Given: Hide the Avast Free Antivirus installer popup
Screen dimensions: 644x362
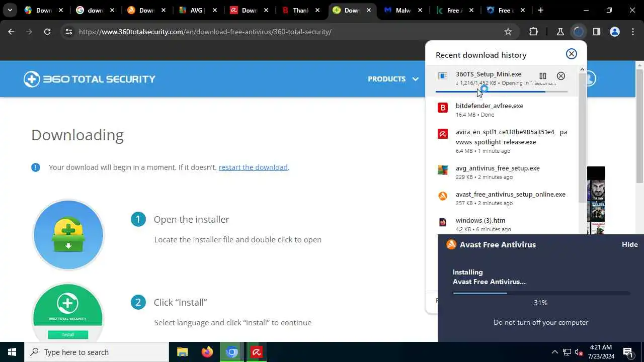Looking at the screenshot, I should [629, 244].
